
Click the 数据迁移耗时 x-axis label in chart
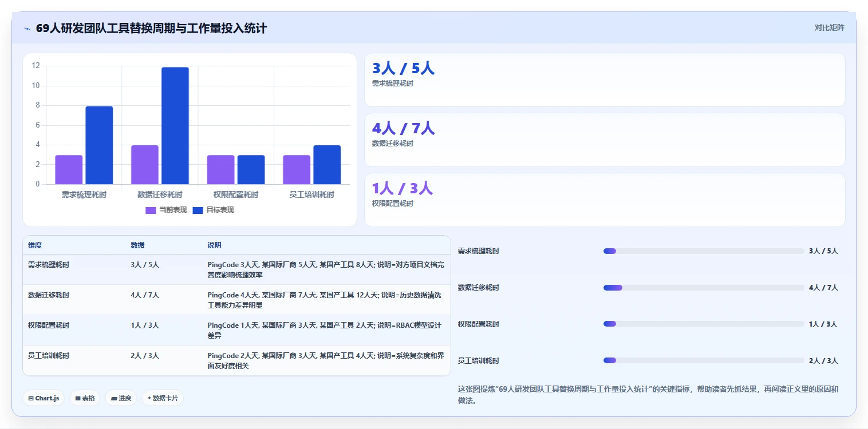click(x=160, y=194)
